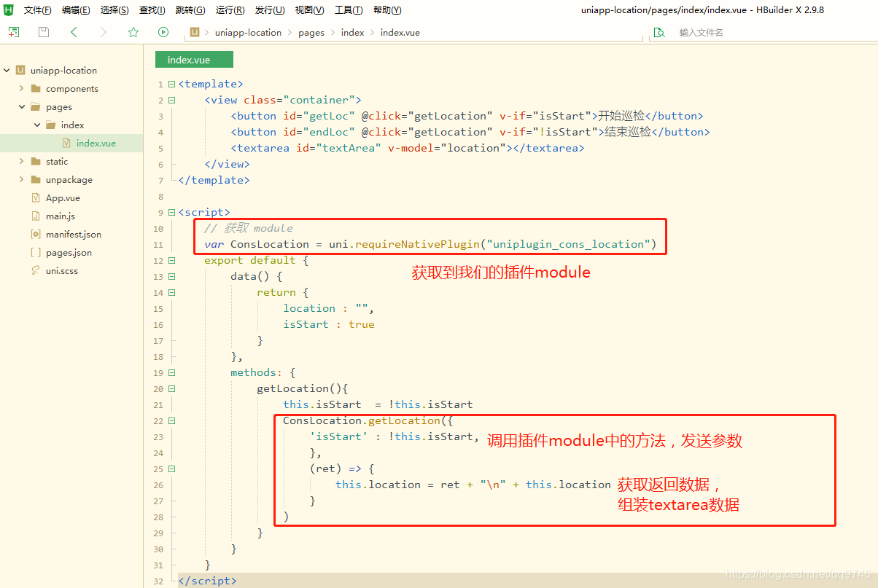Open the 帮助(Y) menu
Screen dimensions: 878x588
coord(387,10)
